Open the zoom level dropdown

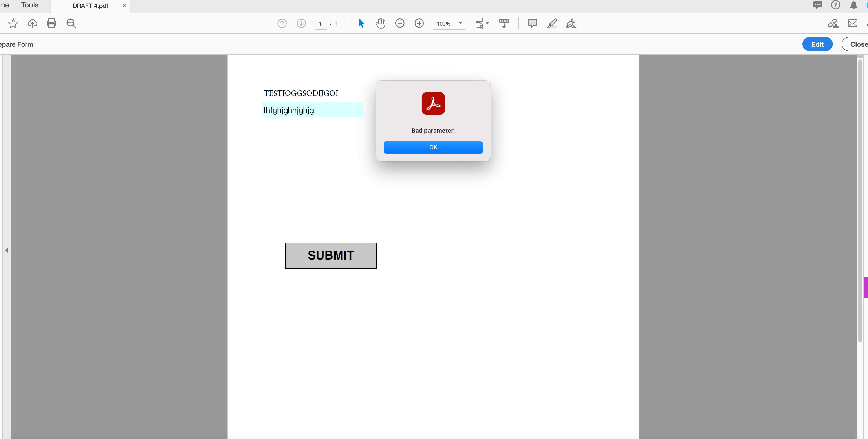click(460, 24)
